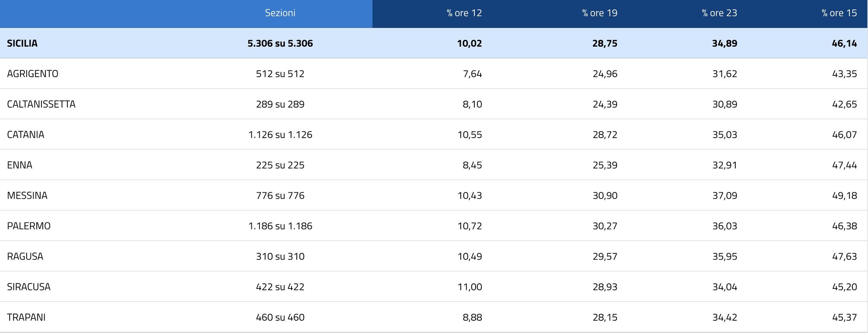
Task: Open the AGRIGENTO province link
Action: (x=33, y=74)
